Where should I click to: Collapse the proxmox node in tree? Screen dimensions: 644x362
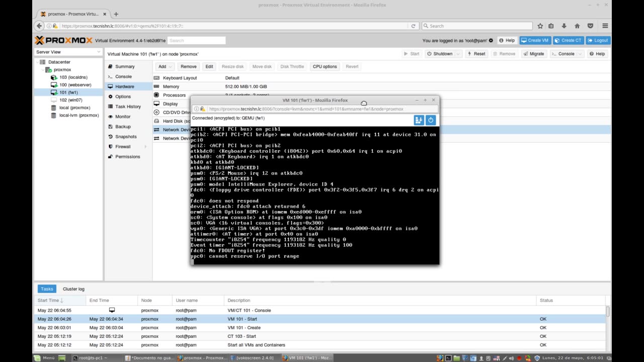point(43,70)
